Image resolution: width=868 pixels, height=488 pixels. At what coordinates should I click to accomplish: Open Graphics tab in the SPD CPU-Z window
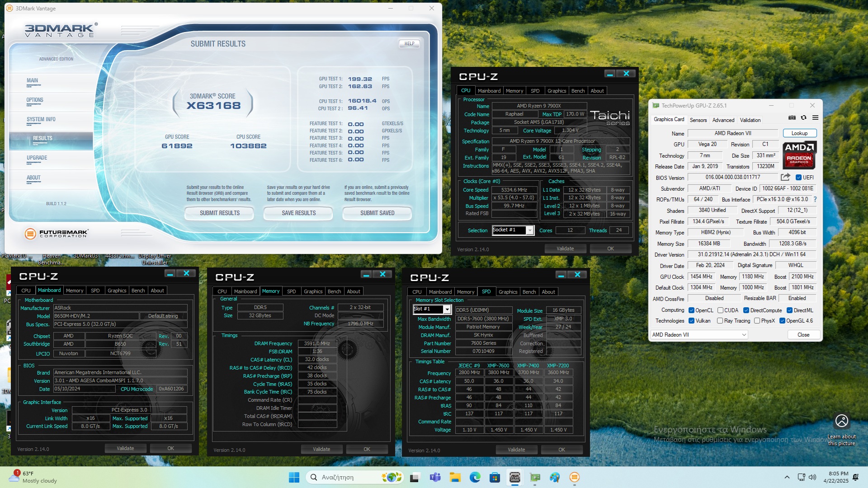coord(508,292)
